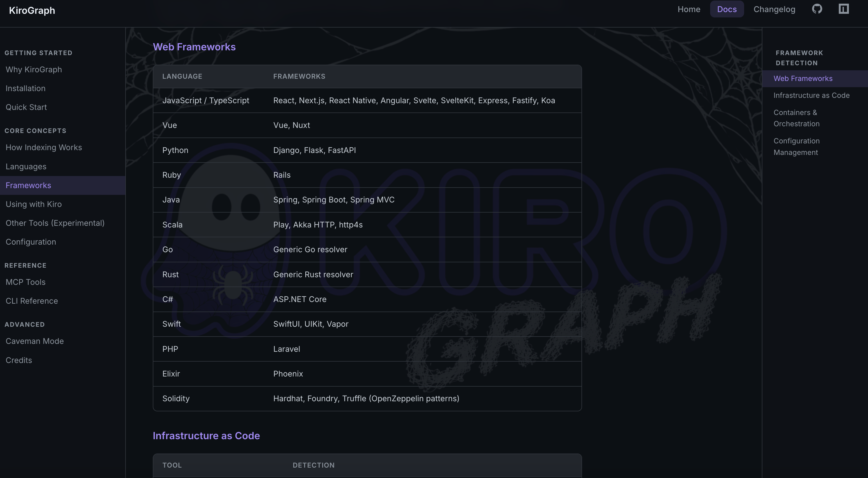
Task: Jump to Infrastructure as Code in right table of contents
Action: [x=811, y=96]
